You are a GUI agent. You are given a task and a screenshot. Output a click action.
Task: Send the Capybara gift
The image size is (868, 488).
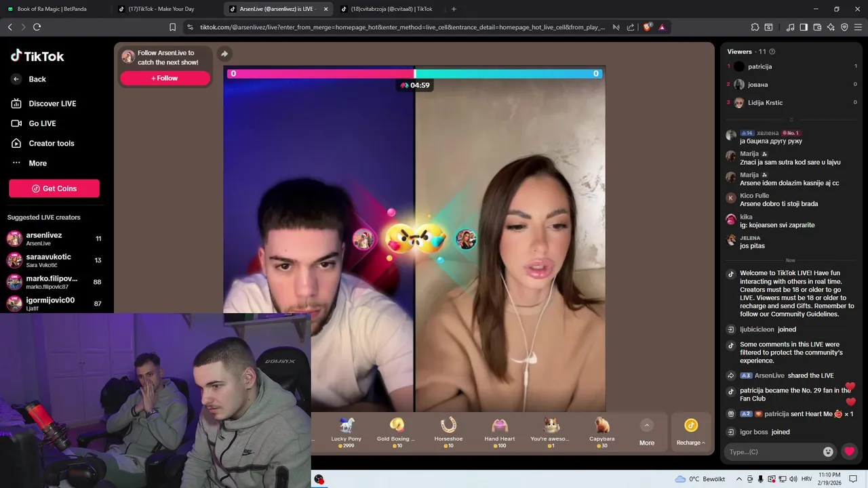(x=602, y=432)
